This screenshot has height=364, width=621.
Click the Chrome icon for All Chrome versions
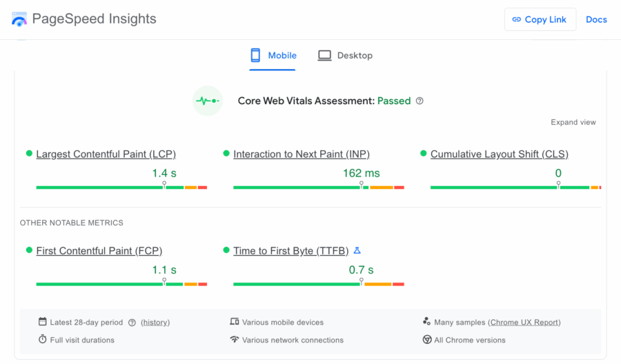click(427, 339)
